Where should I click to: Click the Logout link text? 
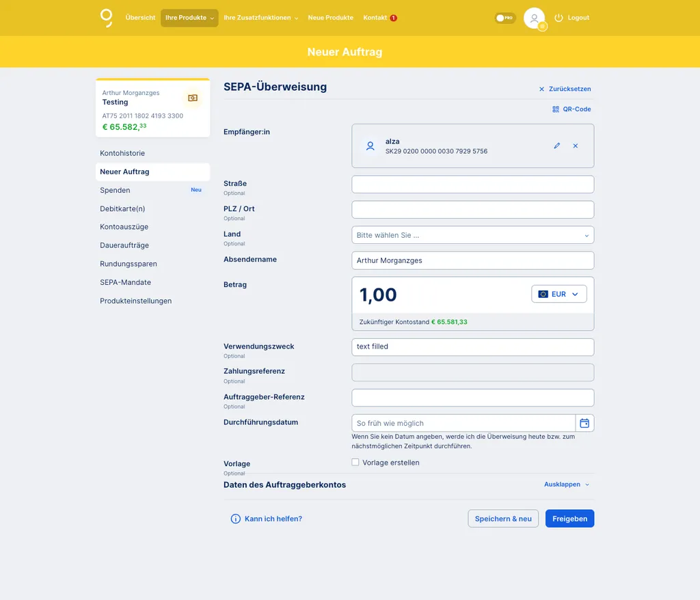coord(578,18)
